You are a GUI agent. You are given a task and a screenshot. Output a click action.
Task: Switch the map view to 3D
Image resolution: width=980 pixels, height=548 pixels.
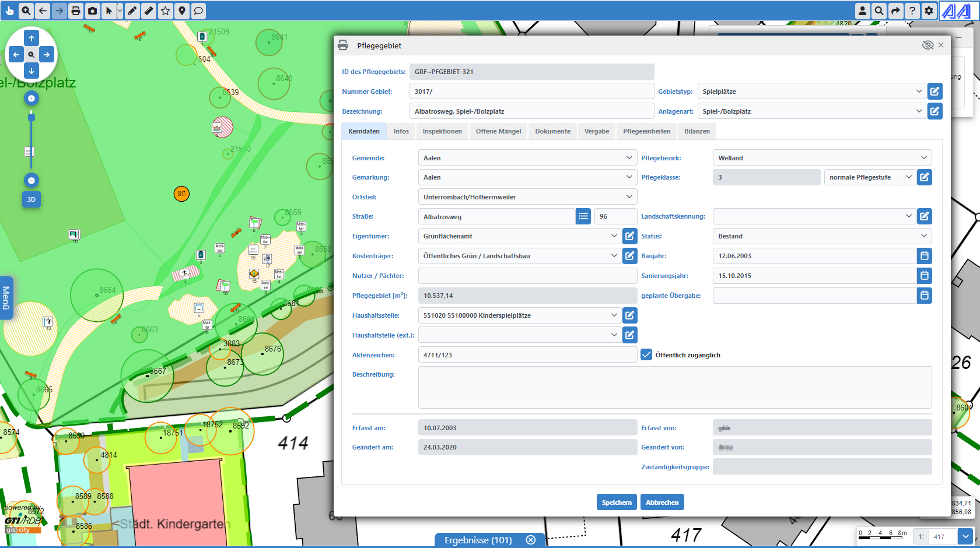coord(31,199)
